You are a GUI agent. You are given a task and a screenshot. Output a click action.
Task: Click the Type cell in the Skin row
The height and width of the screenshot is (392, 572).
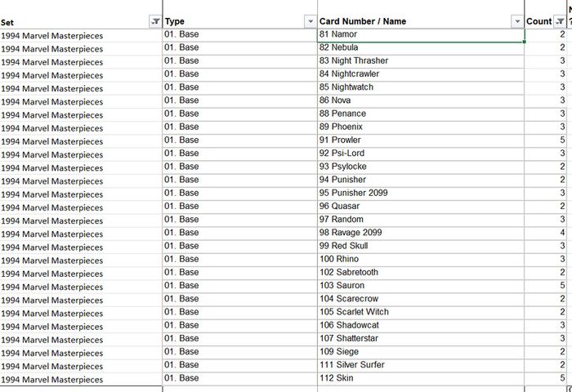coord(240,379)
